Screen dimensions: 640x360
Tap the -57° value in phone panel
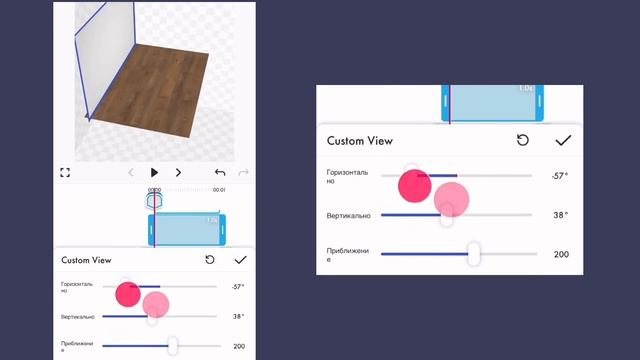click(238, 287)
